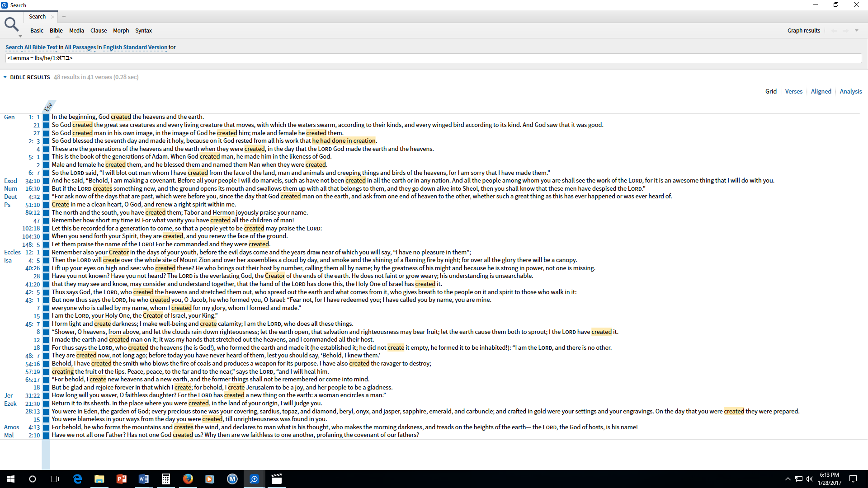Switch to Aligned view
868x488 pixels.
[x=821, y=91]
